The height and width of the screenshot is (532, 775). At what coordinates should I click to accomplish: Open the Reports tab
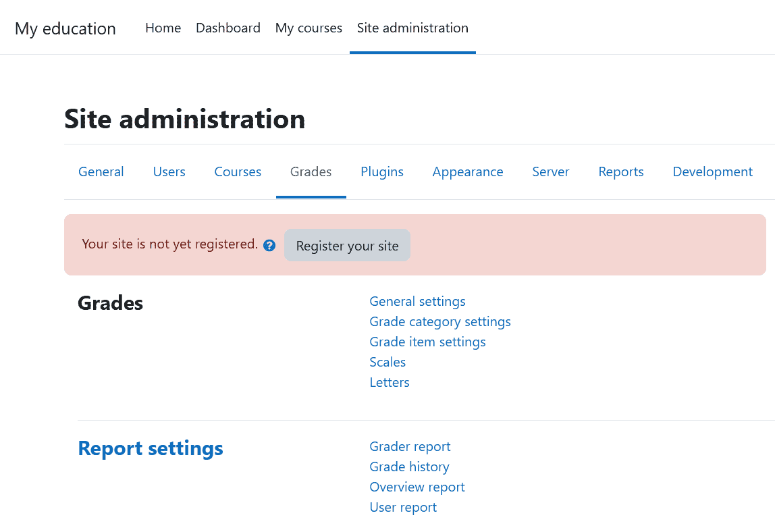point(620,171)
